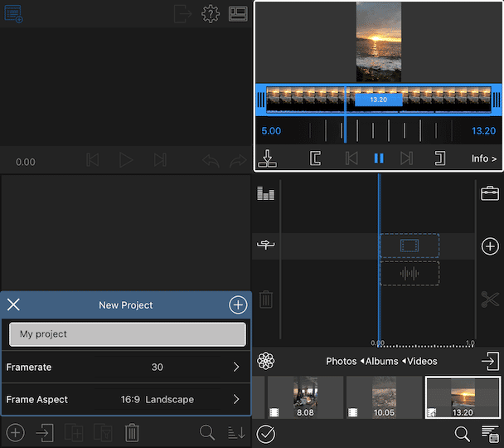Select the dashed audio waveform placeholder

click(409, 274)
